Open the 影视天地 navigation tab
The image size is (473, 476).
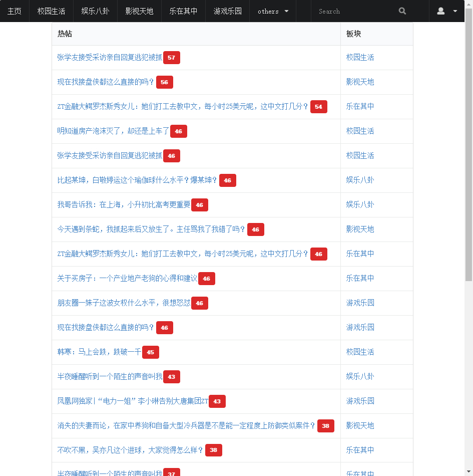coord(139,11)
